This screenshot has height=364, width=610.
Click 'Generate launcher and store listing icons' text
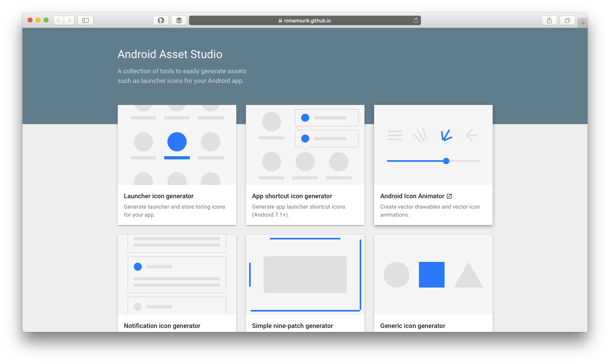(x=174, y=207)
